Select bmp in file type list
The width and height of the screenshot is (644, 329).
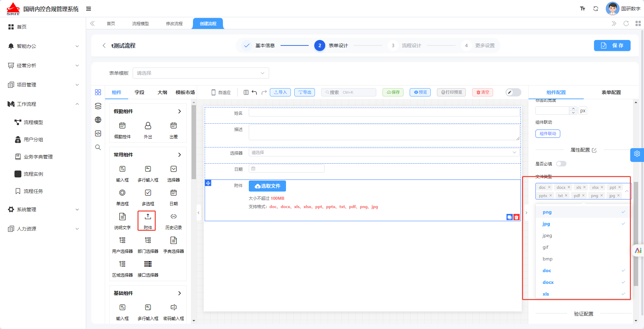click(583, 259)
